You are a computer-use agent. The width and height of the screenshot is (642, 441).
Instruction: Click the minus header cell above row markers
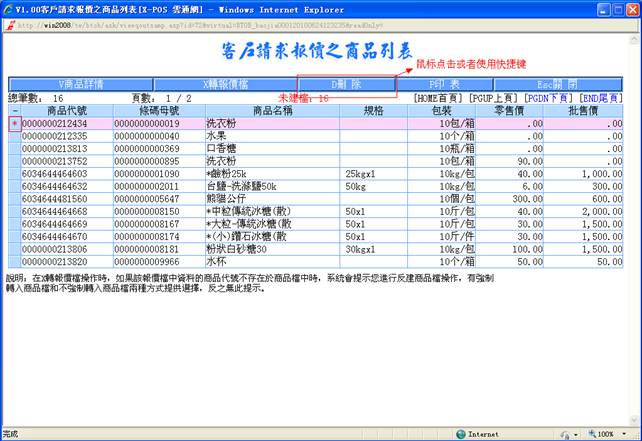click(x=13, y=110)
